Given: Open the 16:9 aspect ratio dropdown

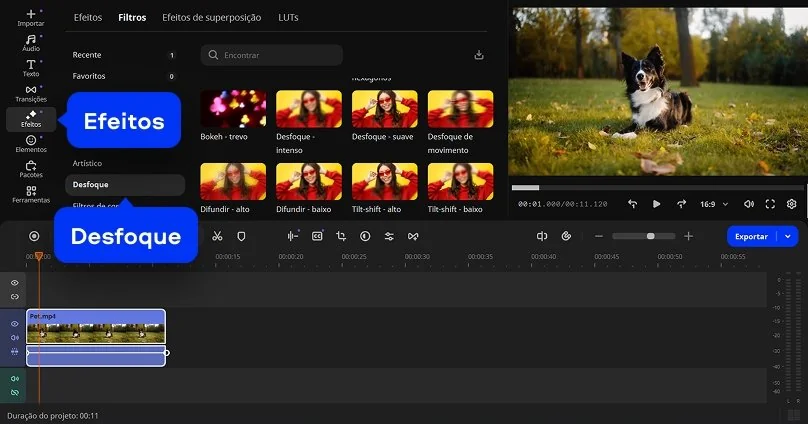Looking at the screenshot, I should click(712, 204).
